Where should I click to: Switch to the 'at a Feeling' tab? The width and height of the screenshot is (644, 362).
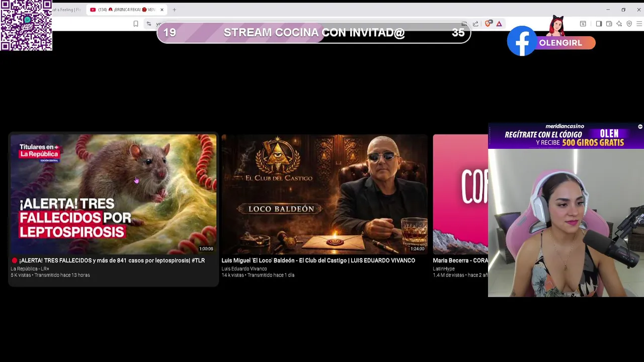[66, 10]
